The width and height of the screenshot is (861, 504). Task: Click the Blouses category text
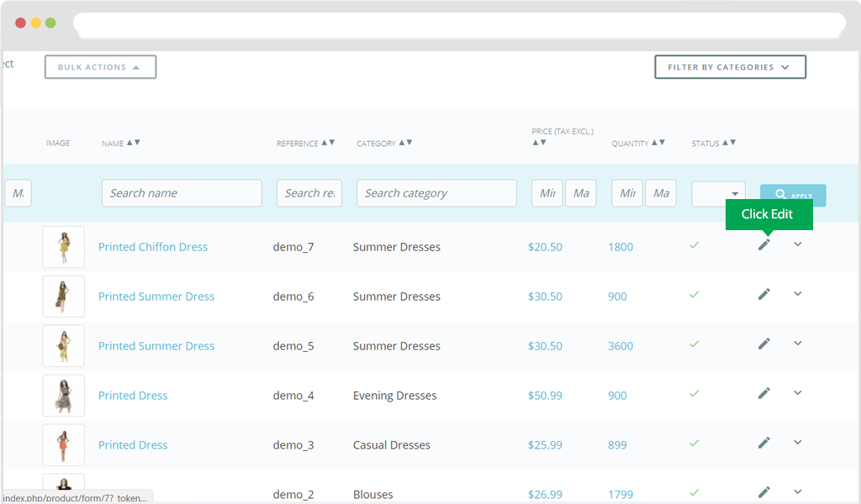tap(372, 494)
